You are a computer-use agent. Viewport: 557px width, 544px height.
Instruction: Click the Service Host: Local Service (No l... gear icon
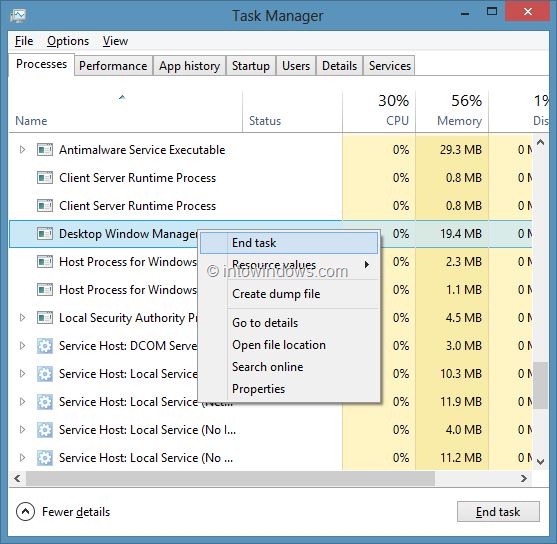tap(45, 430)
